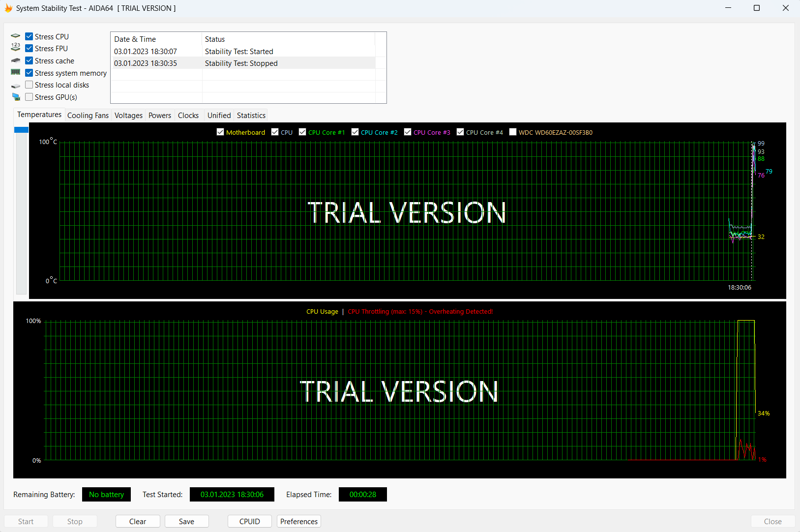Click the Close button at bottom right
Viewport: 800px width, 532px height.
(773, 521)
